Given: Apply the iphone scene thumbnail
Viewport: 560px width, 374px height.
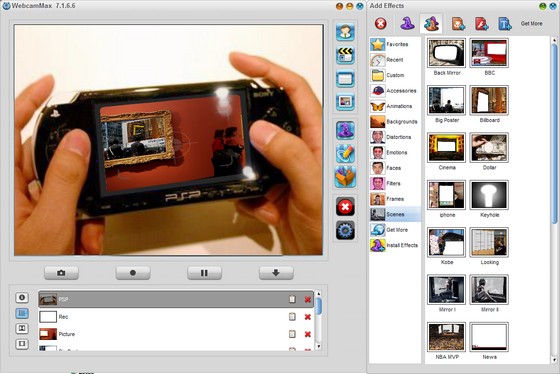Looking at the screenshot, I should pyautogui.click(x=446, y=195).
